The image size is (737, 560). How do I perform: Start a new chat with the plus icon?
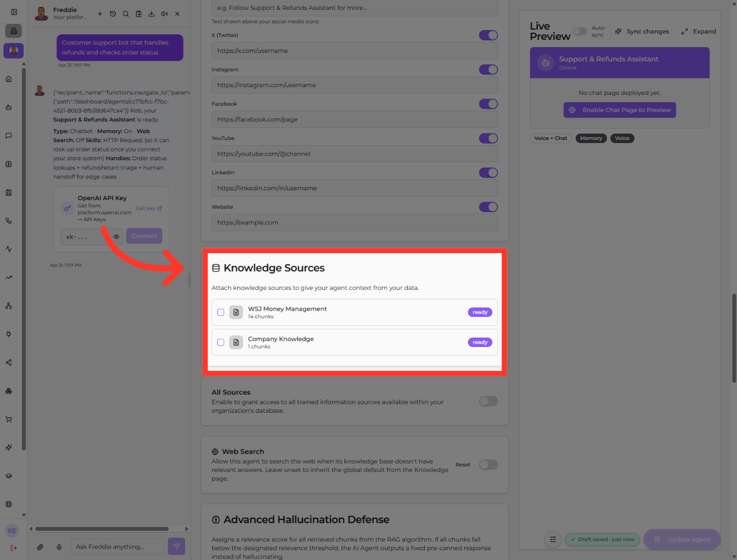tap(100, 14)
